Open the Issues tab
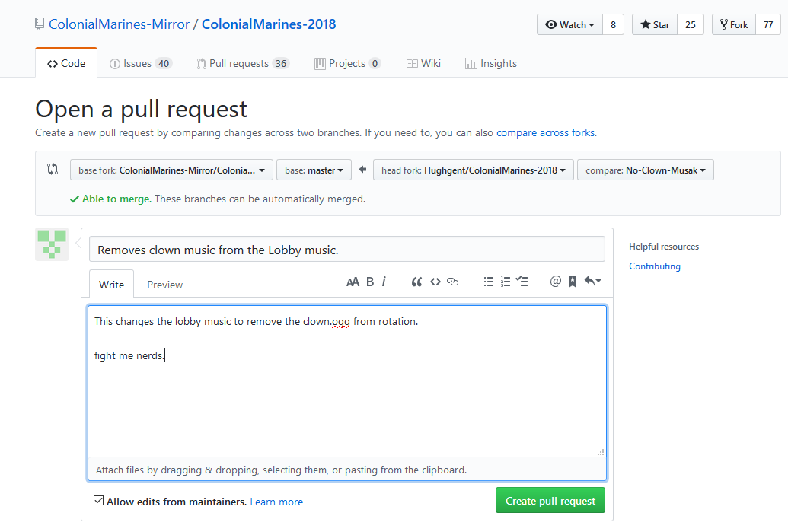This screenshot has width=788, height=532. coord(141,64)
